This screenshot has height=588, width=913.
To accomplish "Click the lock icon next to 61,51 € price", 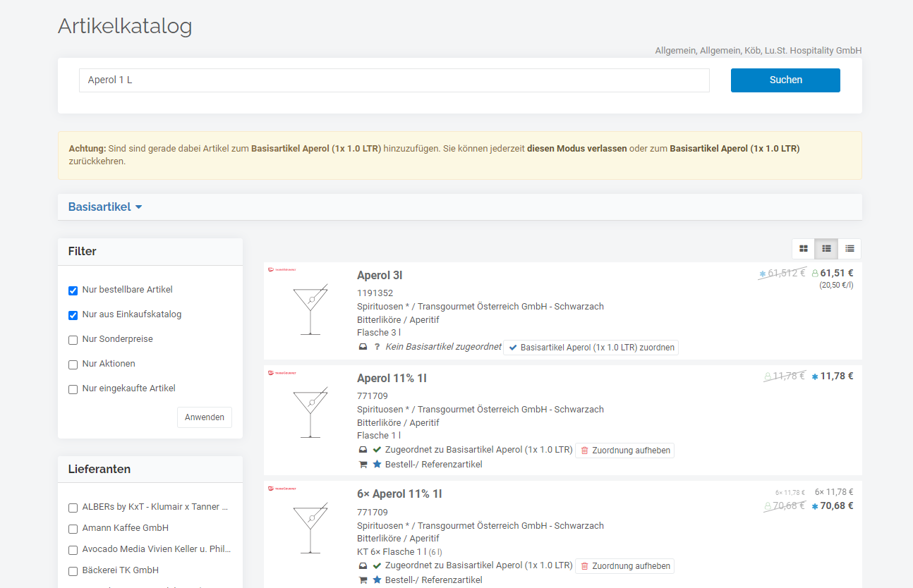I will [x=815, y=274].
